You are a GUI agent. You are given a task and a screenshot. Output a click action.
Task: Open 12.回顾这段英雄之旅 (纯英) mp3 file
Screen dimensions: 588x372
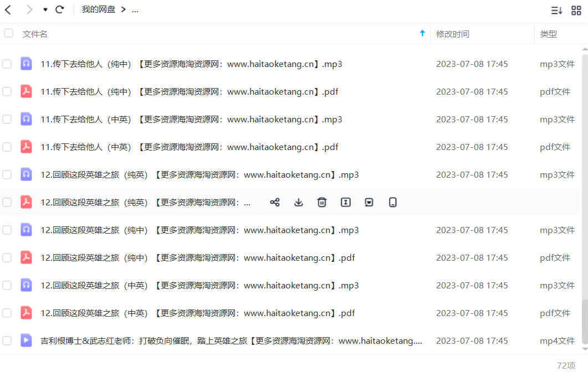tap(200, 175)
